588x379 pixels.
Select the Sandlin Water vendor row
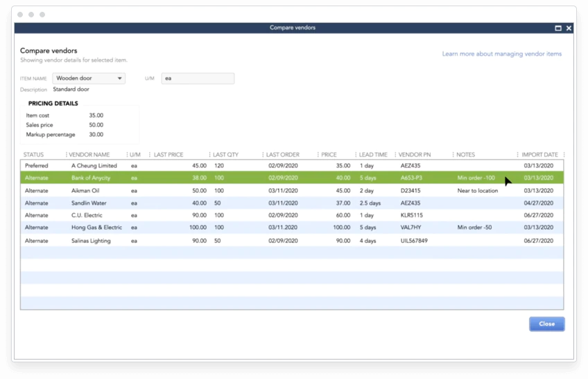click(292, 203)
